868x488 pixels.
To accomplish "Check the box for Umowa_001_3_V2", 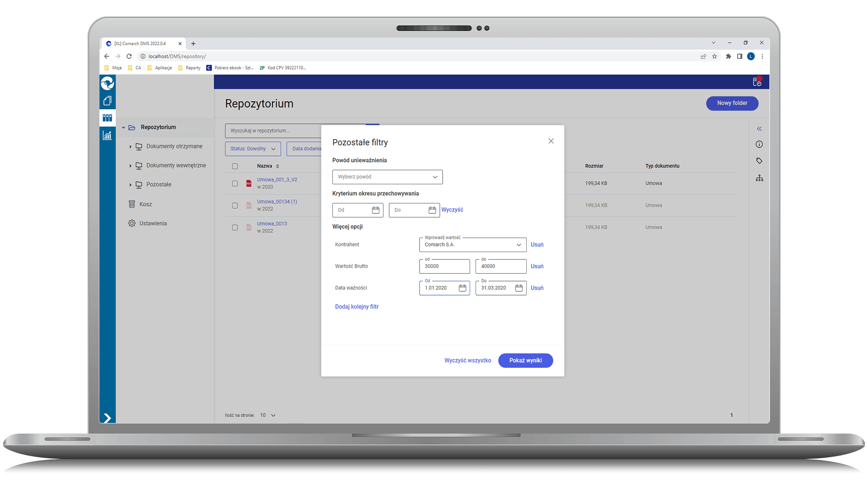I will pos(235,183).
